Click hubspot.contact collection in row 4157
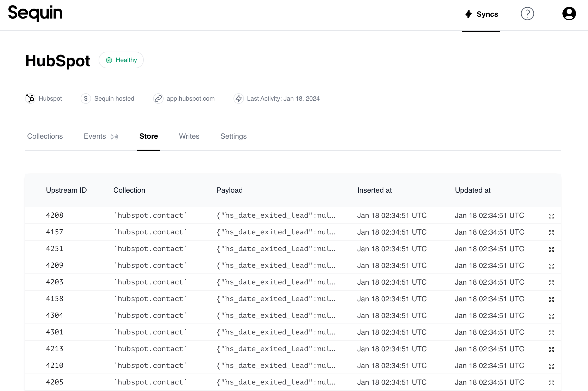Screen dimensions: 588x391 [x=151, y=232]
